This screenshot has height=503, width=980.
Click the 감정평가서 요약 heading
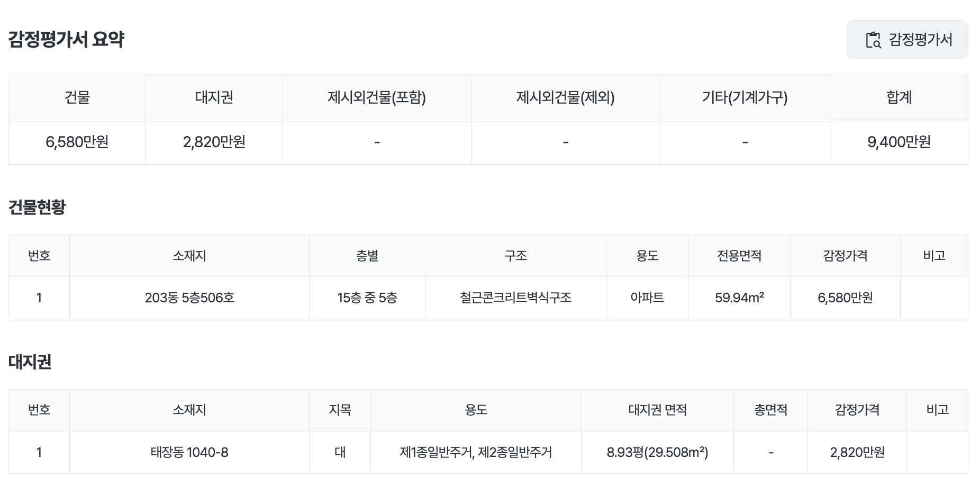click(66, 40)
